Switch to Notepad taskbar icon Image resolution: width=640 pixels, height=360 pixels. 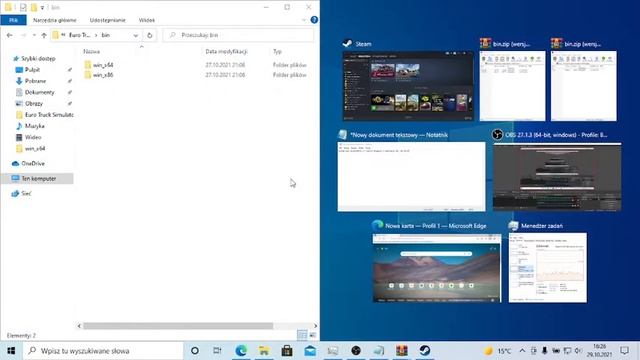[x=379, y=351]
